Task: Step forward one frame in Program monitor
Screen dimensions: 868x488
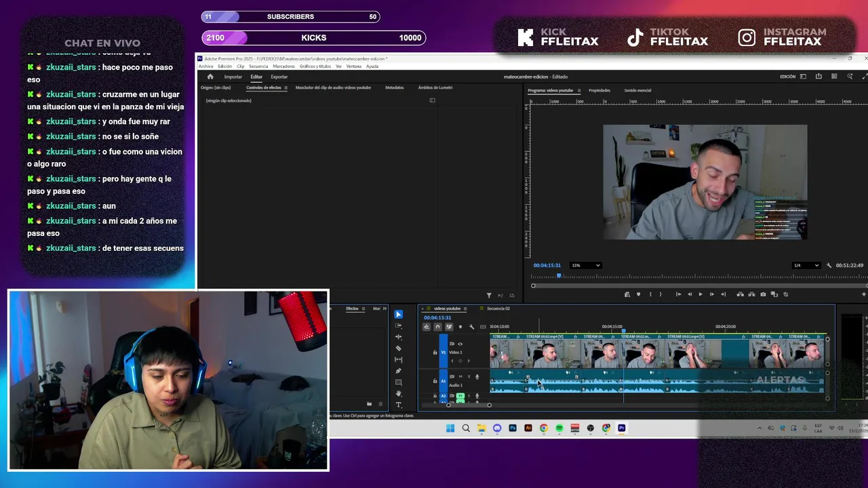Action: [712, 294]
